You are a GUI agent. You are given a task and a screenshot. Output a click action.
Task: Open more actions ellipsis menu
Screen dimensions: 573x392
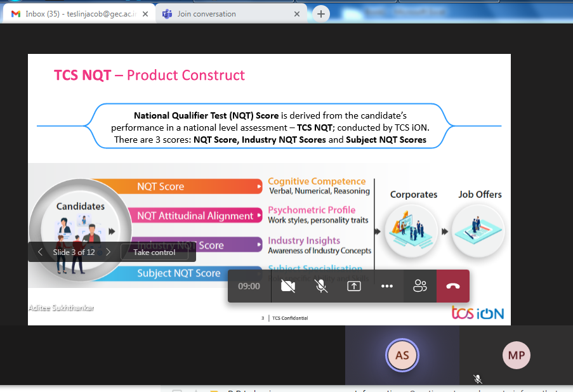(x=387, y=286)
